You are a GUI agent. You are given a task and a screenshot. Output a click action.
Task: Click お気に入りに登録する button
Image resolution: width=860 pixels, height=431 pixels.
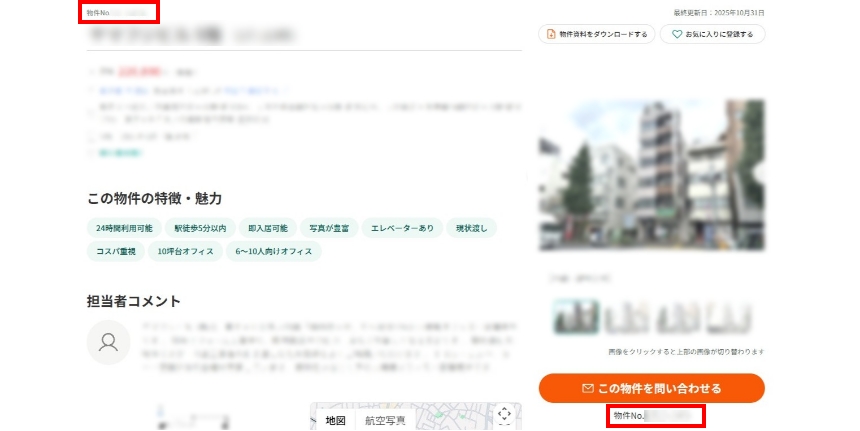(712, 34)
